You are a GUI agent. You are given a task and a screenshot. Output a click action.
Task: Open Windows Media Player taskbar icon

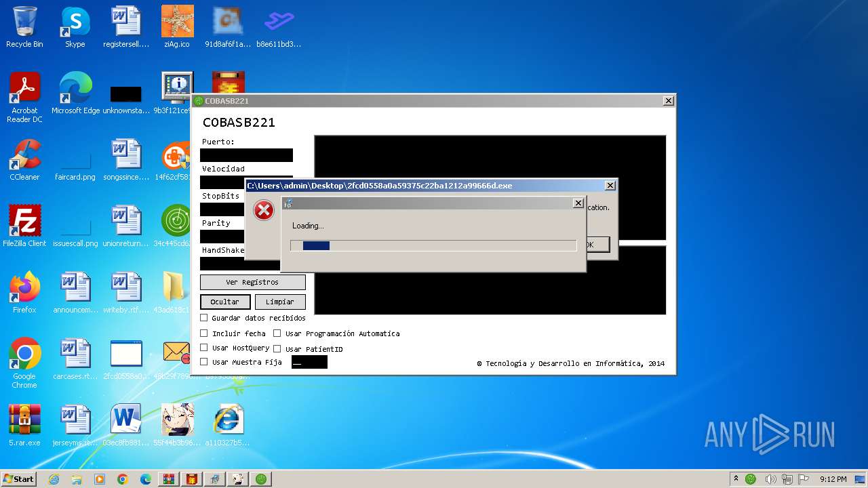click(x=100, y=479)
